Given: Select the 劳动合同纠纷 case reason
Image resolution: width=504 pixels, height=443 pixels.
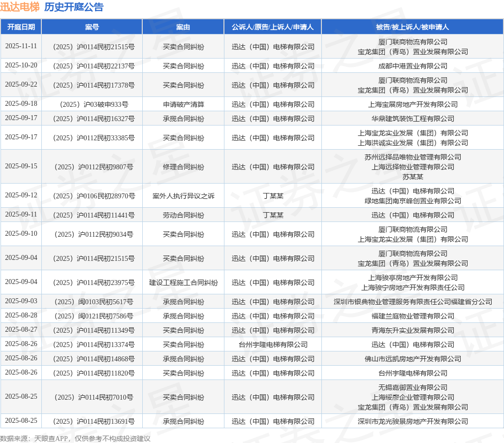Looking at the screenshot, I should click(x=183, y=215).
